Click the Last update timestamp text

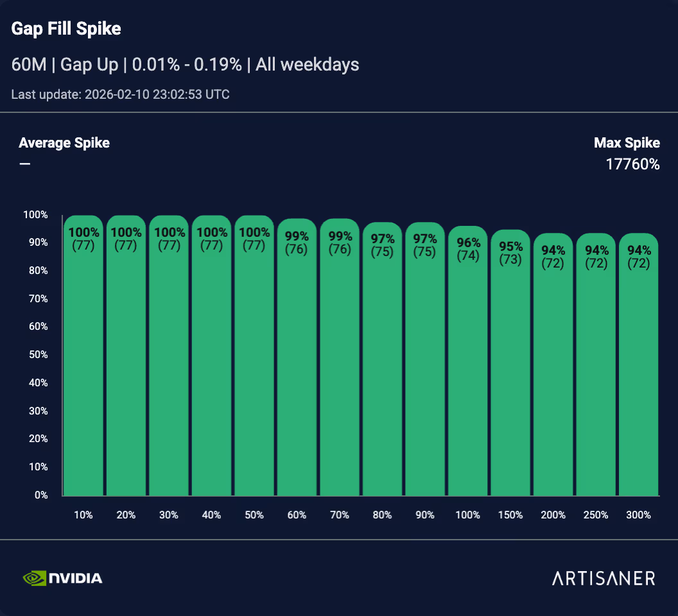coord(120,94)
